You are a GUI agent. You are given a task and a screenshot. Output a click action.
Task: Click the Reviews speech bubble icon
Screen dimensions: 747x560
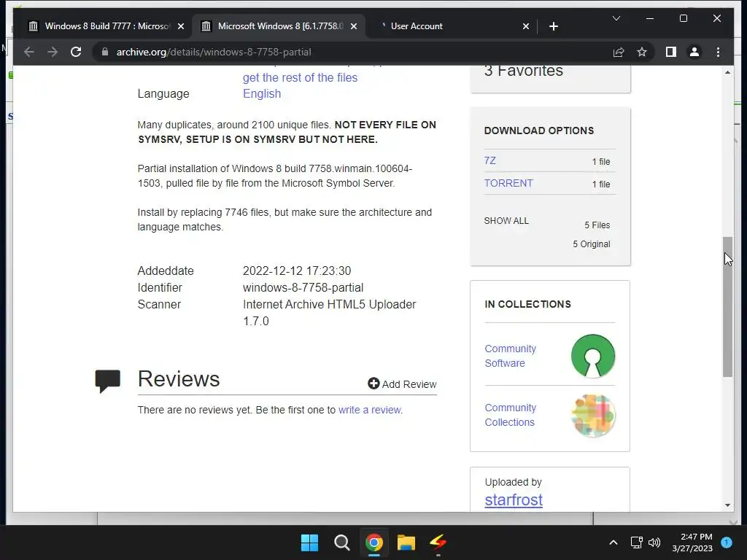coord(108,381)
